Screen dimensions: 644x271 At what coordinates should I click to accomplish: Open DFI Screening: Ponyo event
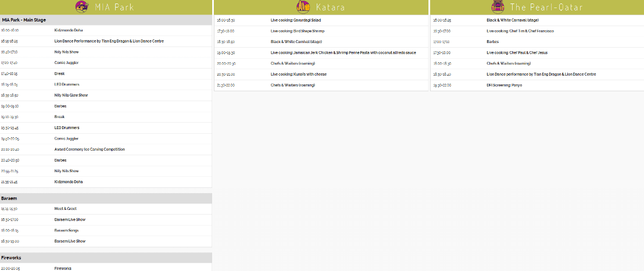coord(504,85)
